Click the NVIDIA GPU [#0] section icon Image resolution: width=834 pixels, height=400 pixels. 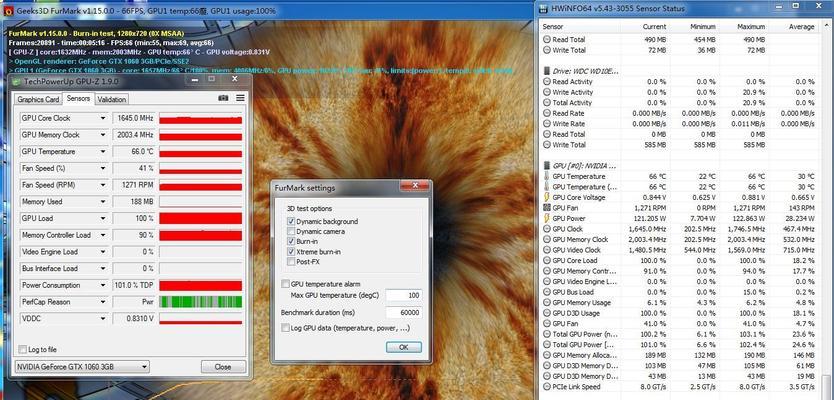pyautogui.click(x=547, y=165)
